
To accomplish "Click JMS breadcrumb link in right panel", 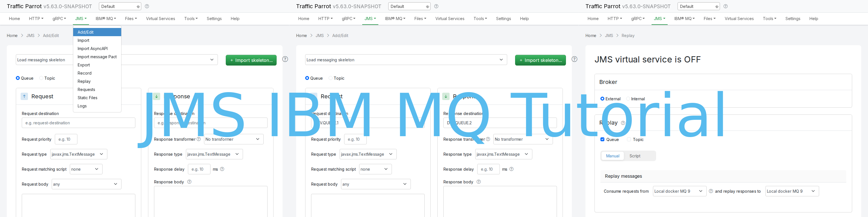I will coord(609,36).
